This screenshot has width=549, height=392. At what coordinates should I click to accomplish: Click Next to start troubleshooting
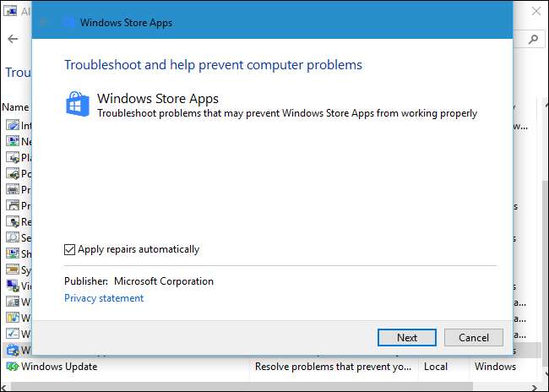click(x=407, y=337)
